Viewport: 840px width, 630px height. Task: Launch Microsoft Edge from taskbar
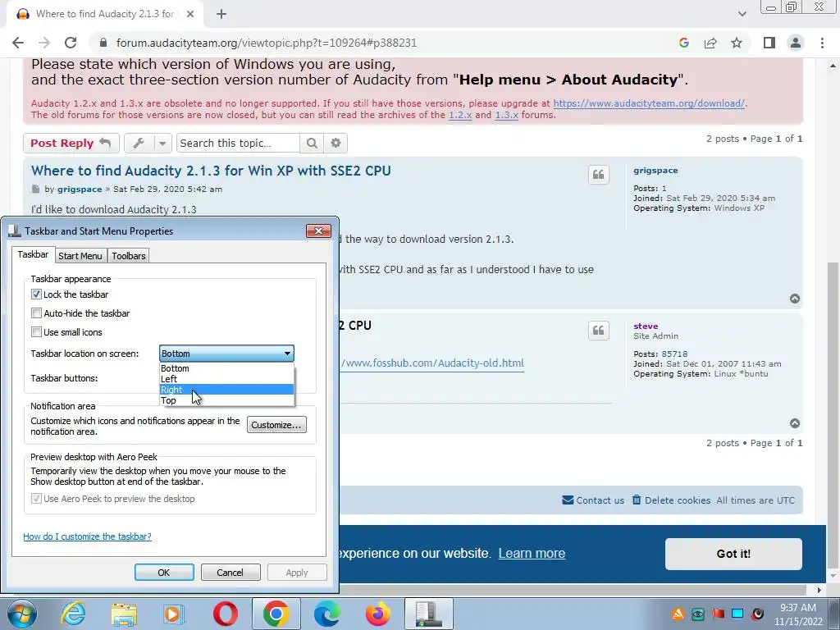pyautogui.click(x=326, y=614)
